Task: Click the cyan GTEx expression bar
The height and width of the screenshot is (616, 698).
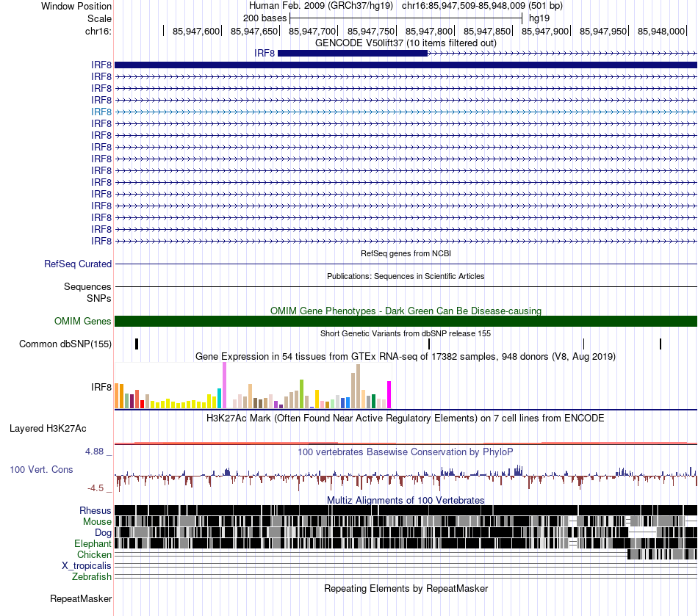Action: pos(219,399)
